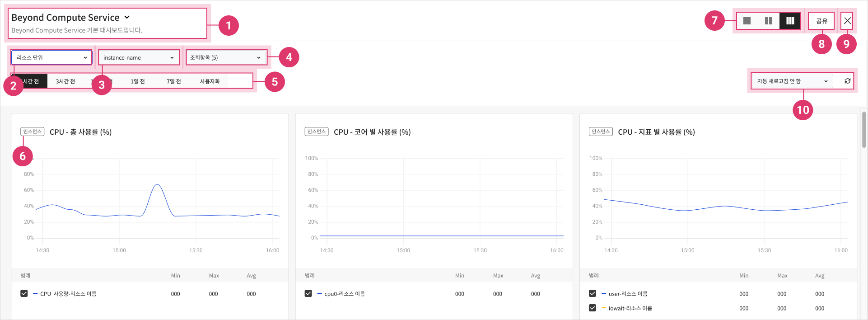Click the 공유 share button

click(x=821, y=21)
